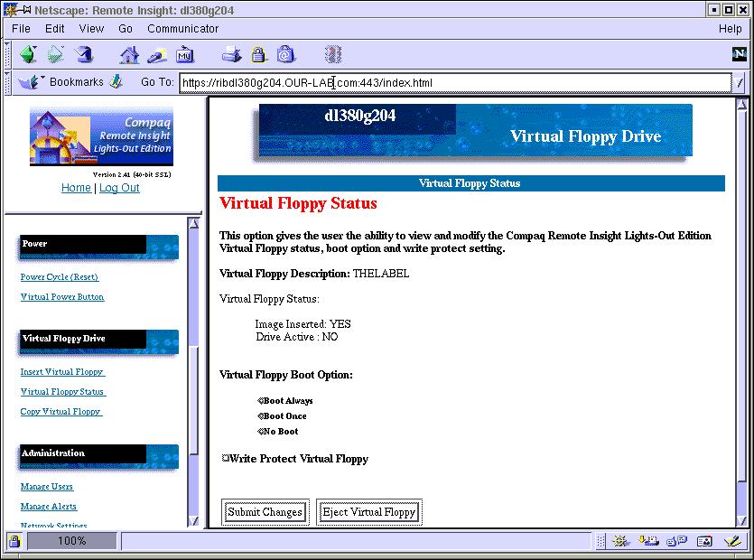The height and width of the screenshot is (560, 754).
Task: Open the Address Book icon
Action: pos(704,540)
